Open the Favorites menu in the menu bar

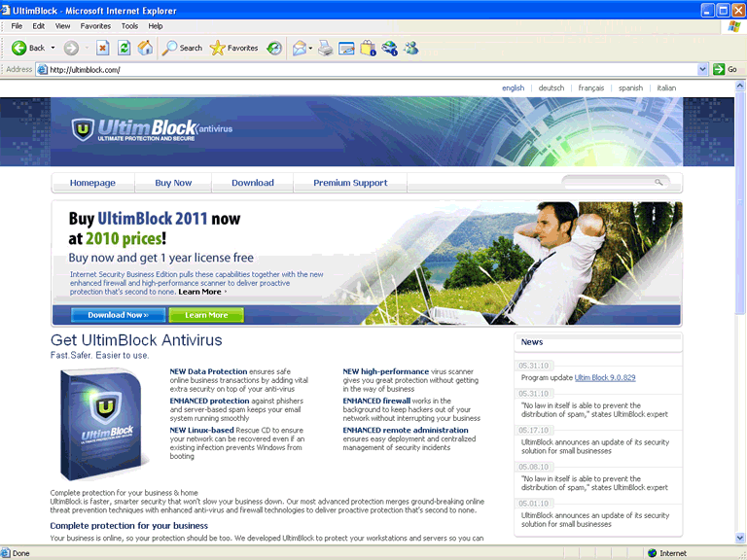[x=95, y=26]
